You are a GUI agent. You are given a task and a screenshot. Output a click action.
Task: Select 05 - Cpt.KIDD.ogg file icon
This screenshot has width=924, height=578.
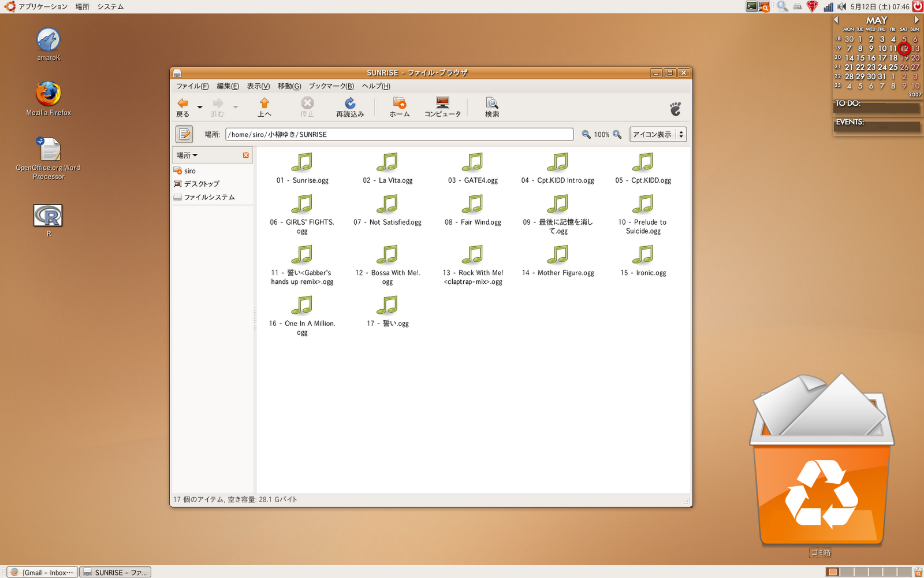click(643, 162)
